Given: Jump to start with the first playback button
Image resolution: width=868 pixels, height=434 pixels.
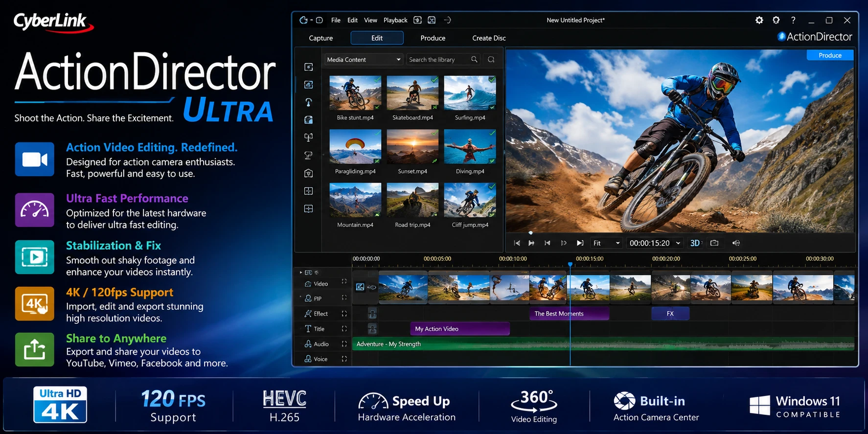Looking at the screenshot, I should pos(517,243).
